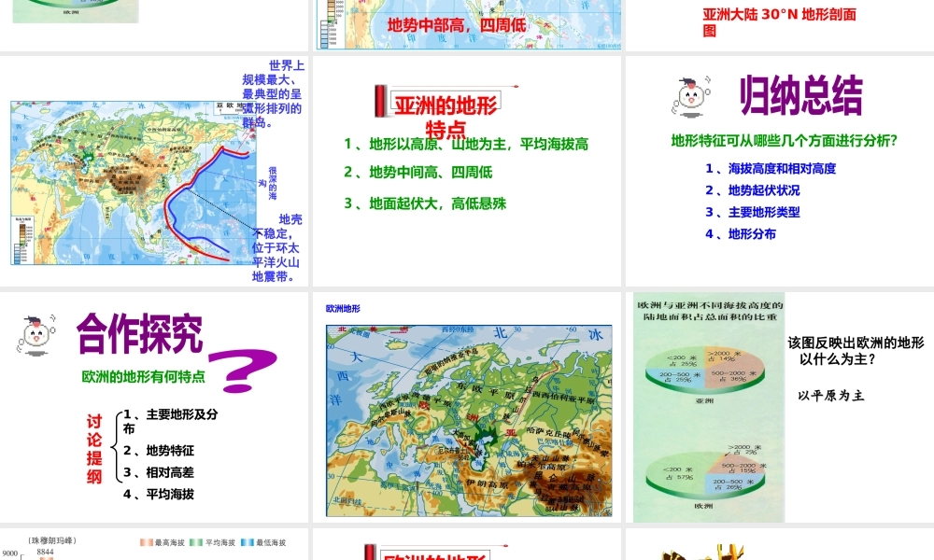Click the red 讨论提纲 label

tap(94, 449)
